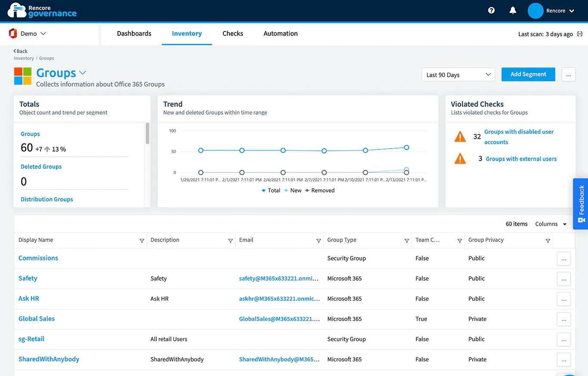Image resolution: width=588 pixels, height=376 pixels.
Task: Toggle Total series in trend legend
Action: tap(271, 190)
